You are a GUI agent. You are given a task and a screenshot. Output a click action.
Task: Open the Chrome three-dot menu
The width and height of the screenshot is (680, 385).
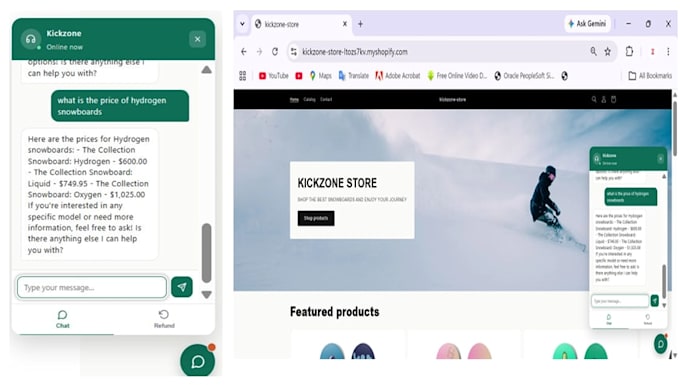tap(668, 52)
